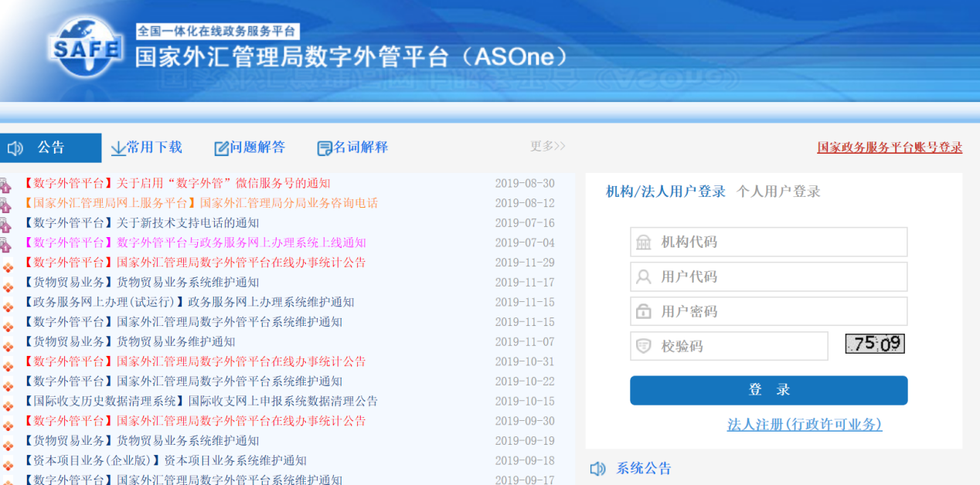Image resolution: width=980 pixels, height=485 pixels.
Task: Refresh the 7509 captcha image
Action: click(x=875, y=344)
